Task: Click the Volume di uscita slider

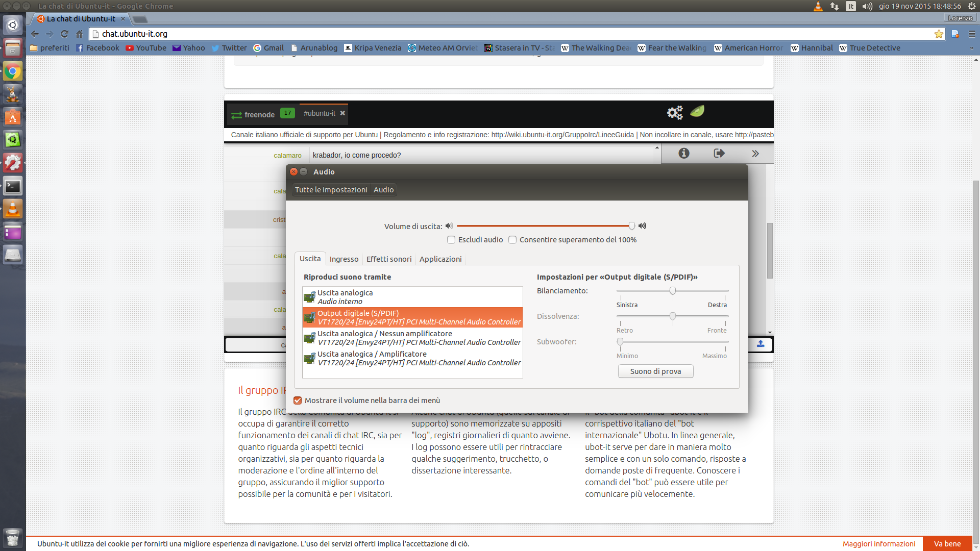Action: coord(544,226)
